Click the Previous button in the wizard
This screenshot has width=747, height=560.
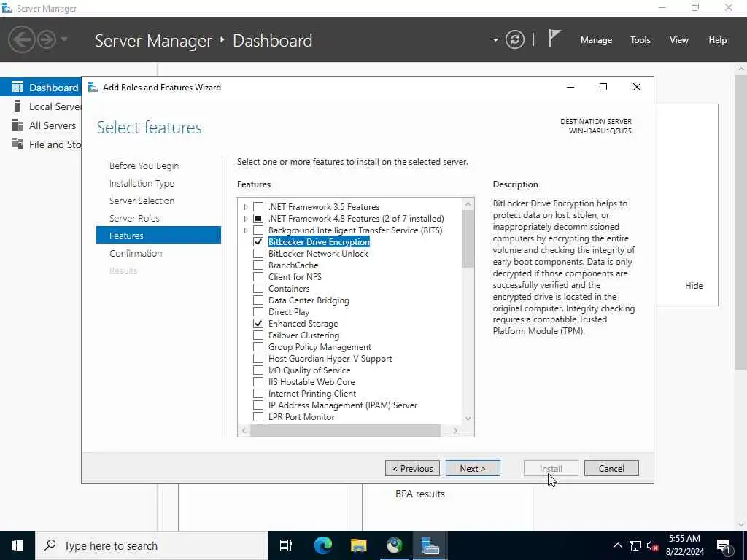(413, 469)
